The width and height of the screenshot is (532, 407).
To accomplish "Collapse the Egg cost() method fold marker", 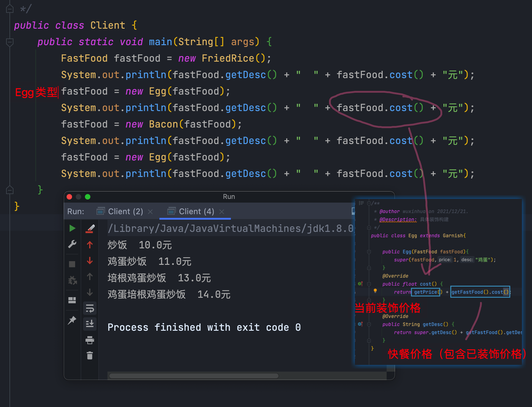I will tap(369, 284).
